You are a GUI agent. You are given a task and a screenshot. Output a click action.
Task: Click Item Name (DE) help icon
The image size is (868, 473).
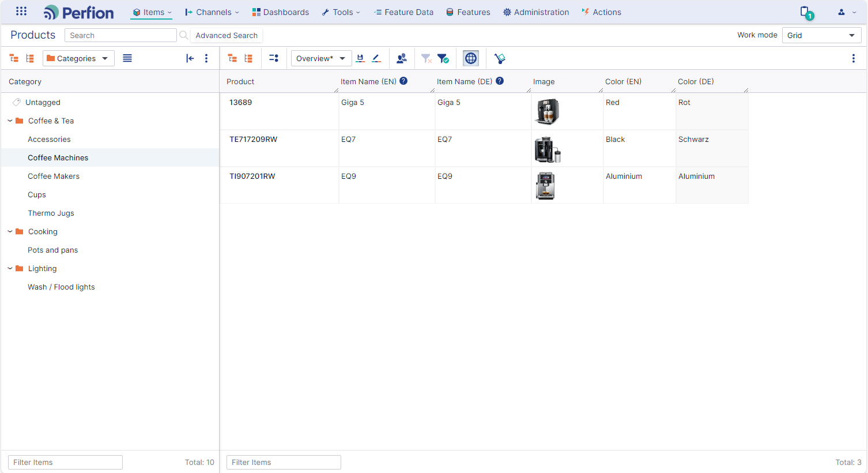pyautogui.click(x=500, y=81)
